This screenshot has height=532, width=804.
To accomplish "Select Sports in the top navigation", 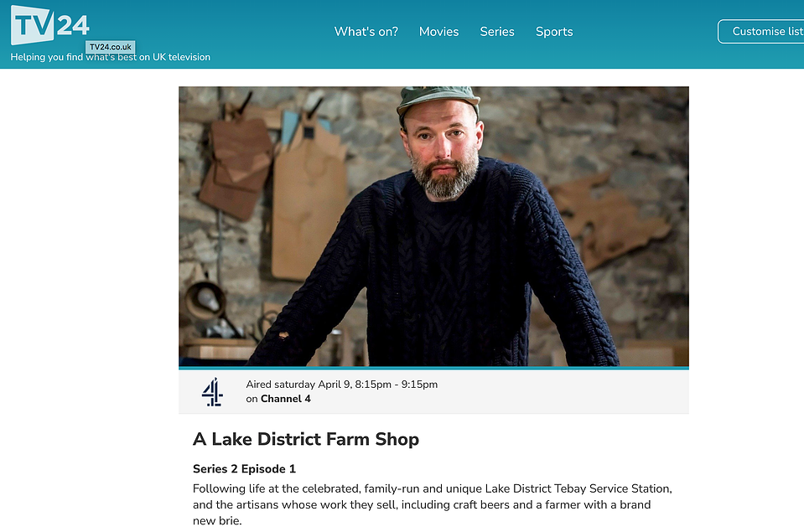I will (554, 32).
